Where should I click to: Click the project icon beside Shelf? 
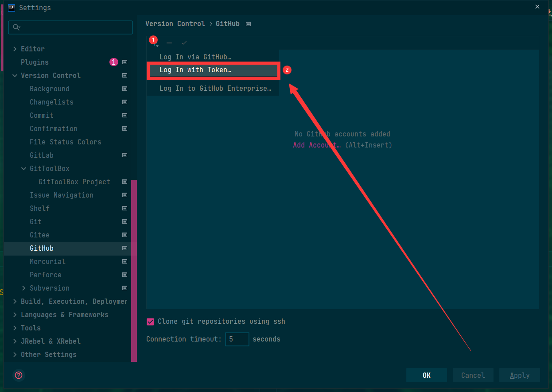125,208
